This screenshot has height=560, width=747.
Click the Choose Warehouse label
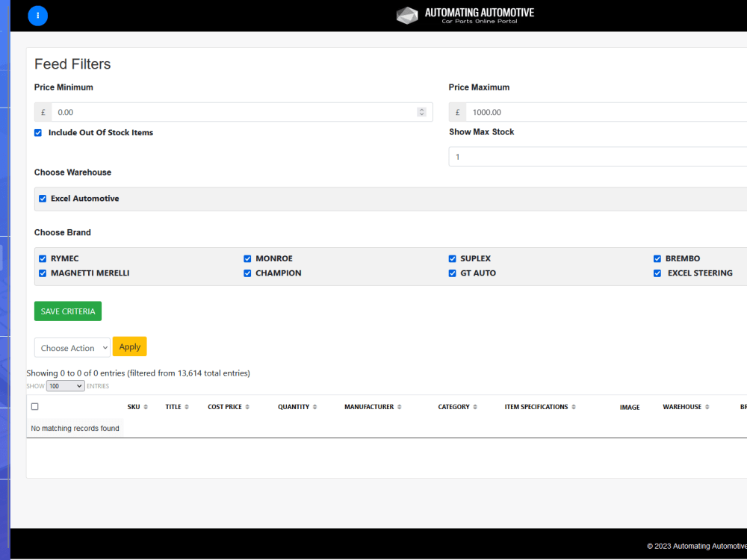point(72,172)
